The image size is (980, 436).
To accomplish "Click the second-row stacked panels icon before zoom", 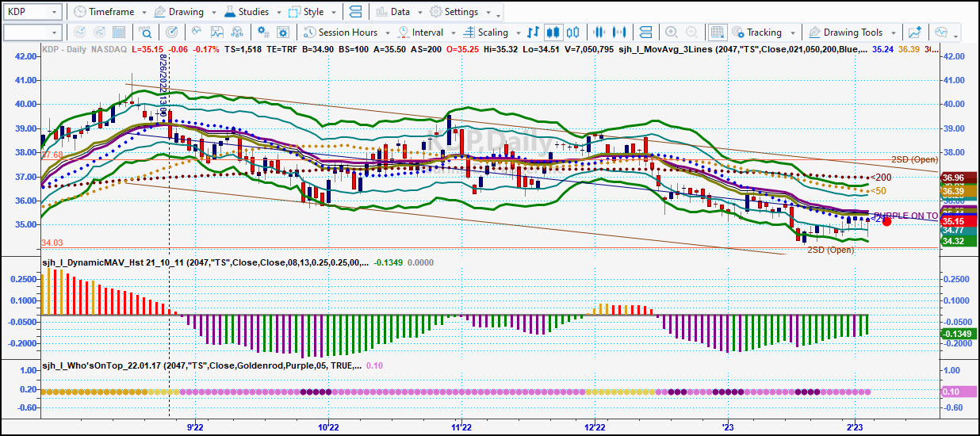I will [645, 33].
